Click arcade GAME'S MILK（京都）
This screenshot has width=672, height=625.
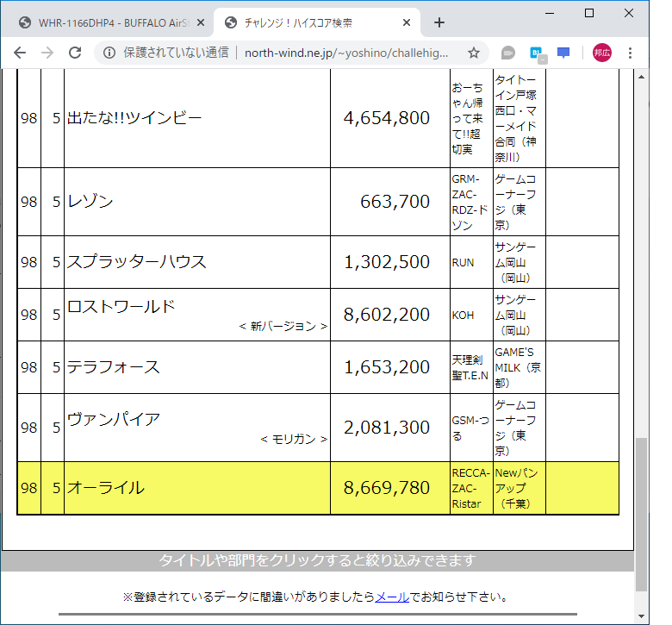point(518,367)
